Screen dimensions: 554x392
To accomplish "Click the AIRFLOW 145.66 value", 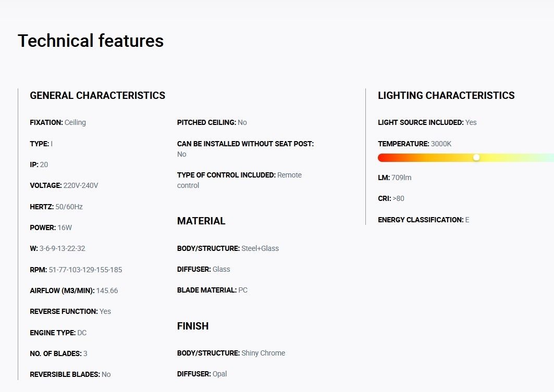I will 107,290.
